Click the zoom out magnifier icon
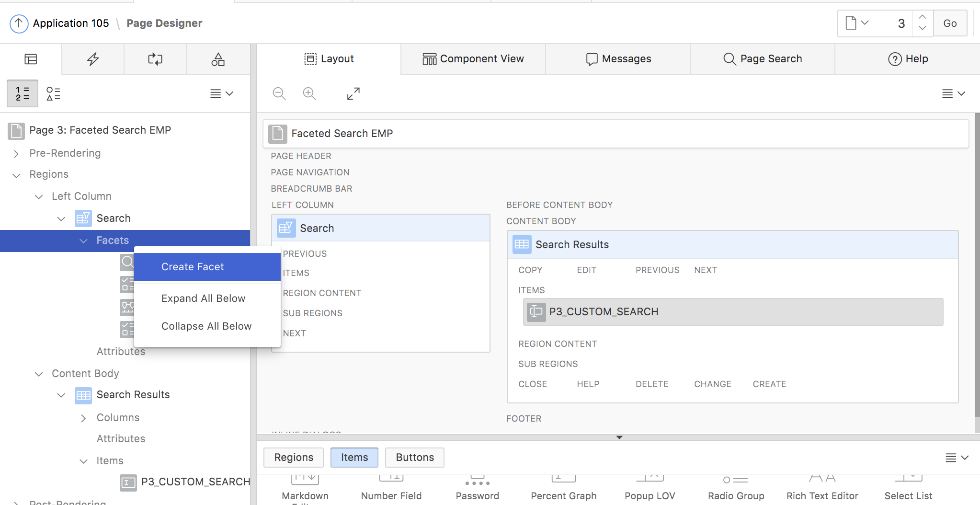The image size is (980, 505). [279, 93]
